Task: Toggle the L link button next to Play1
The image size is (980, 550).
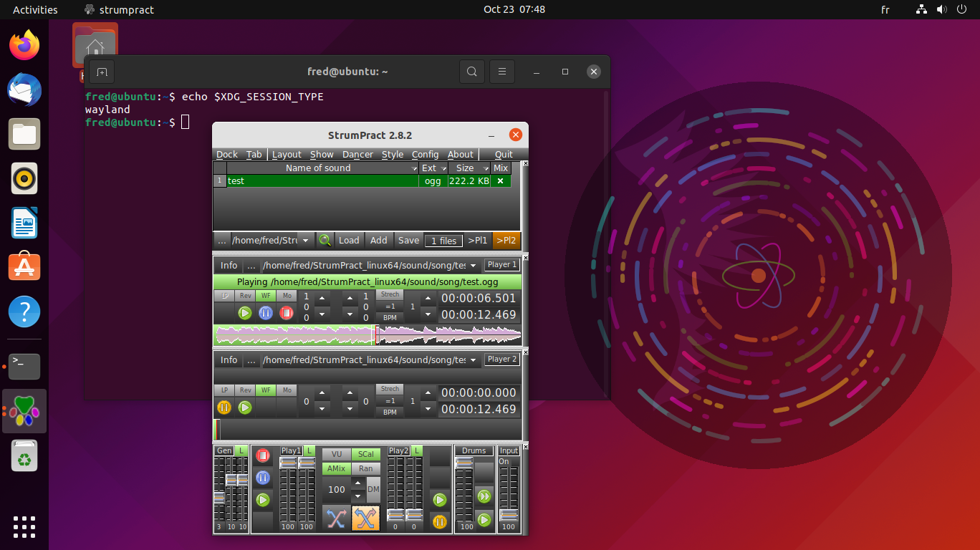Action: pos(309,450)
